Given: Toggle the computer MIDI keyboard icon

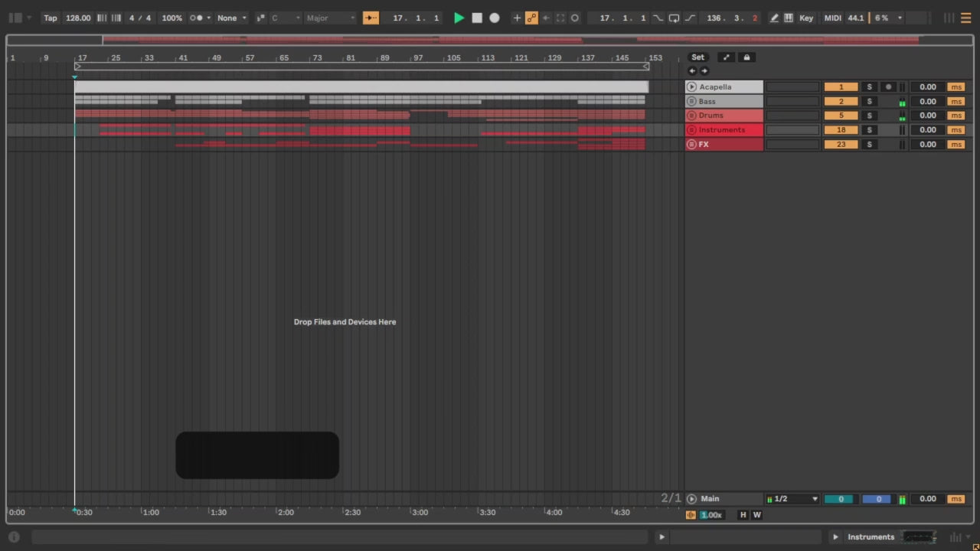Looking at the screenshot, I should (x=789, y=18).
